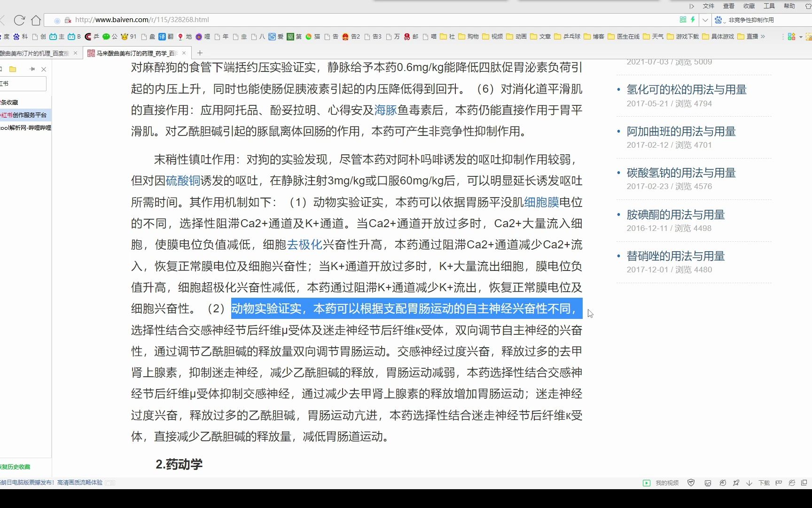
Task: Reload the page with the refresh icon
Action: pos(19,20)
